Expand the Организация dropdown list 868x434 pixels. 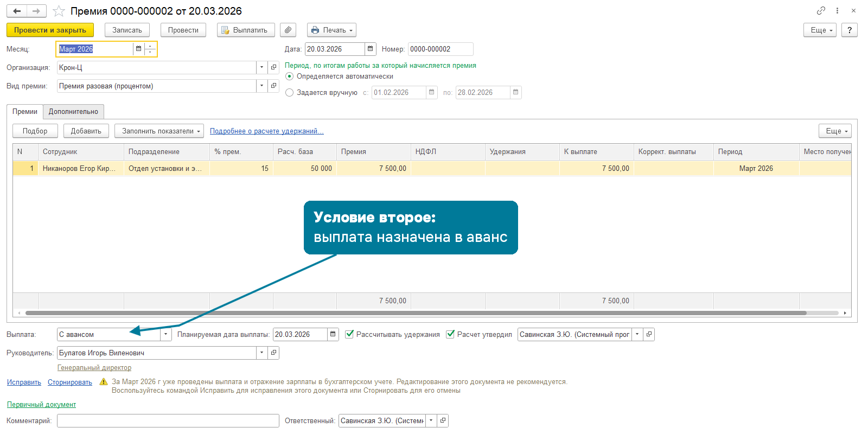click(261, 67)
